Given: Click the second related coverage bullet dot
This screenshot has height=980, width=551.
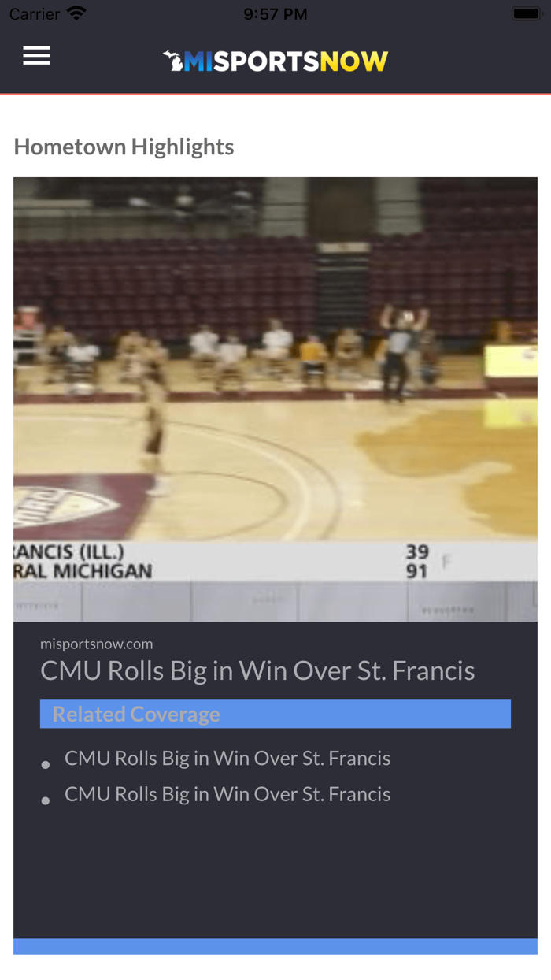Looking at the screenshot, I should [46, 800].
